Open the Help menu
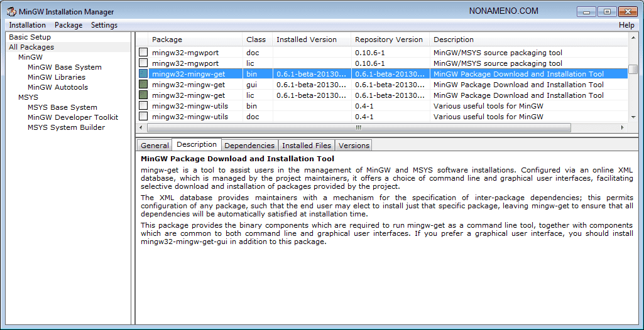The height and width of the screenshot is (330, 644). 626,25
